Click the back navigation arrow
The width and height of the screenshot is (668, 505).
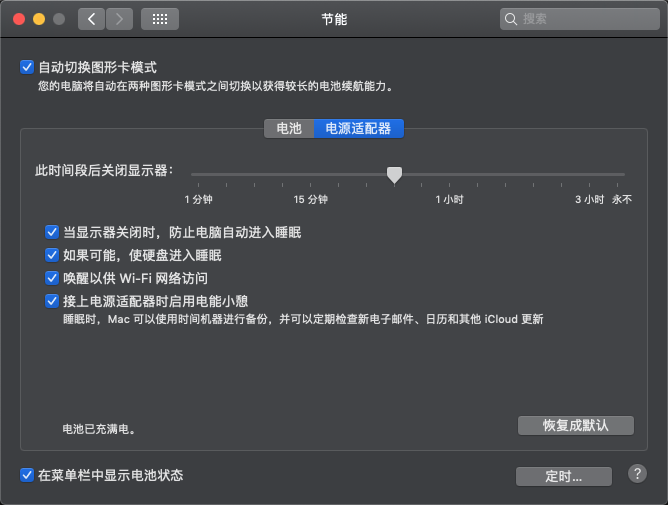coord(92,19)
